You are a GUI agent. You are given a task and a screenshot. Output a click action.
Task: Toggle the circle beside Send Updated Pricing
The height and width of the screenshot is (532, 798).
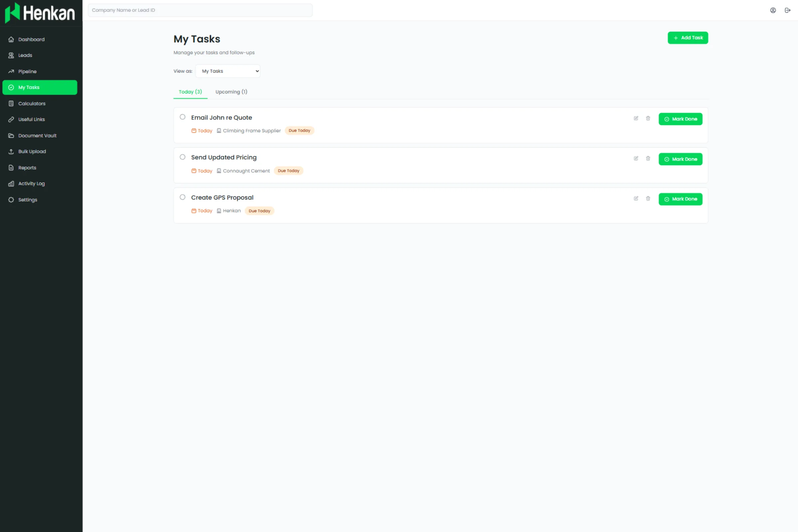pos(183,157)
